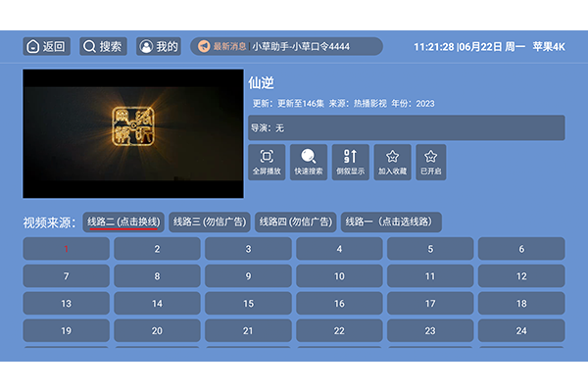The width and height of the screenshot is (588, 392).
Task: Click the 更新至146集 update info text
Action: [301, 104]
